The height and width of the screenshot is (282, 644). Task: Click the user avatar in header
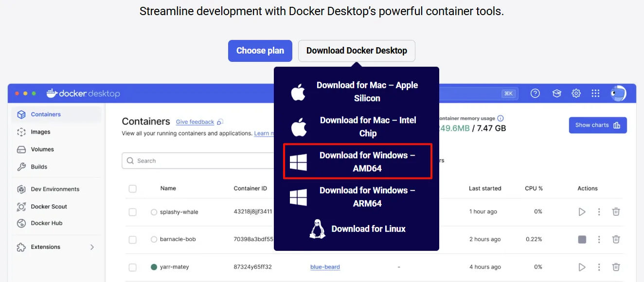618,93
